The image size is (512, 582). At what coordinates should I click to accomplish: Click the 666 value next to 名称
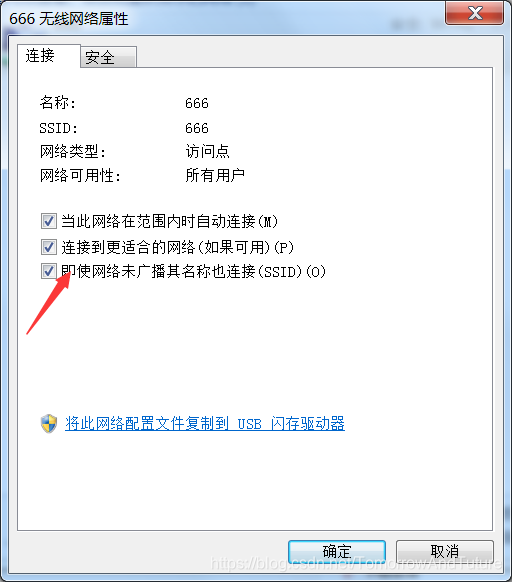pyautogui.click(x=197, y=103)
